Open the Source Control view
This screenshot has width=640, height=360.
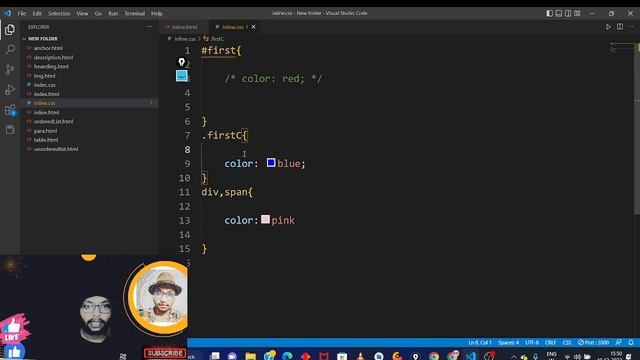(10, 69)
